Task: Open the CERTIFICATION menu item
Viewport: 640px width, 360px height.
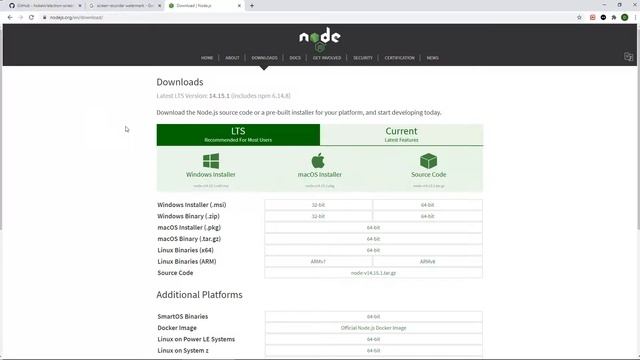Action: (x=400, y=58)
